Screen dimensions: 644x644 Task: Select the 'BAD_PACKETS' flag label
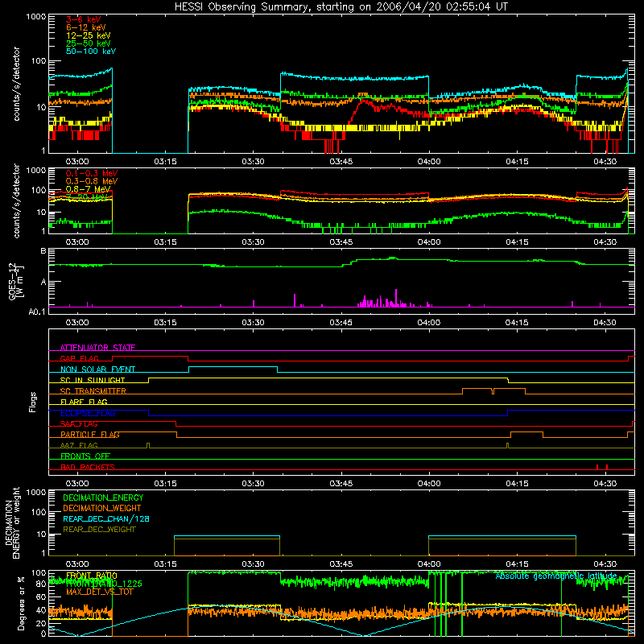[88, 467]
